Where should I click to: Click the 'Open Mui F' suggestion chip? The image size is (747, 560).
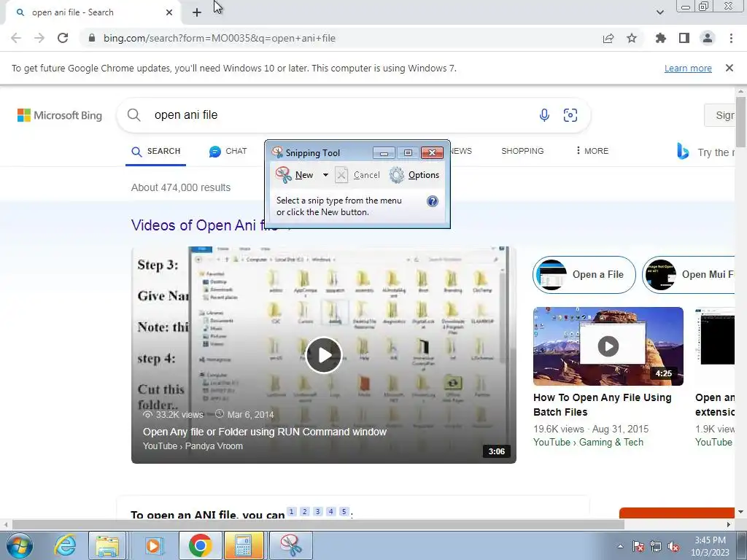(689, 275)
